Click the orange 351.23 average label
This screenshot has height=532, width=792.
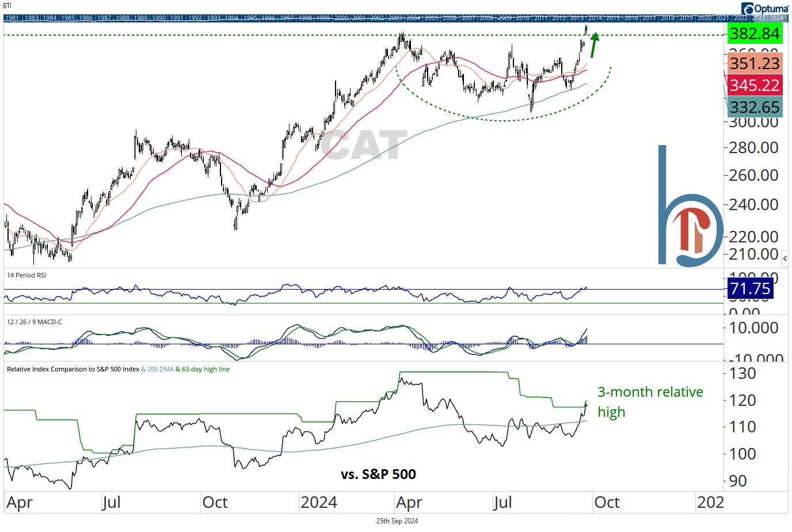[x=755, y=63]
